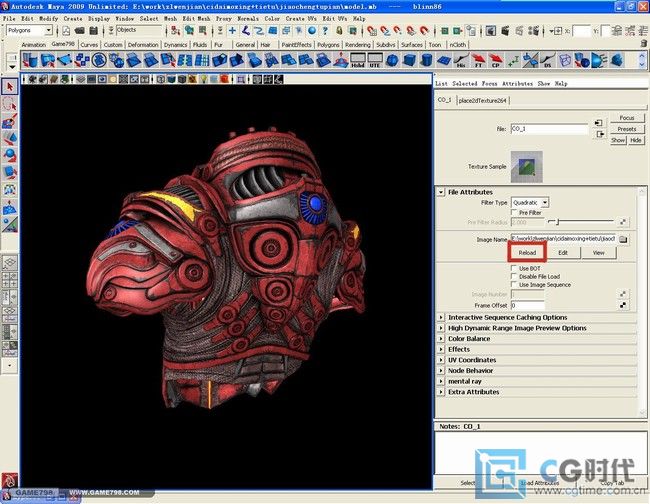Screen dimensions: 650x504
Task: Create polygon cylinder from shelf
Action: point(426,61)
